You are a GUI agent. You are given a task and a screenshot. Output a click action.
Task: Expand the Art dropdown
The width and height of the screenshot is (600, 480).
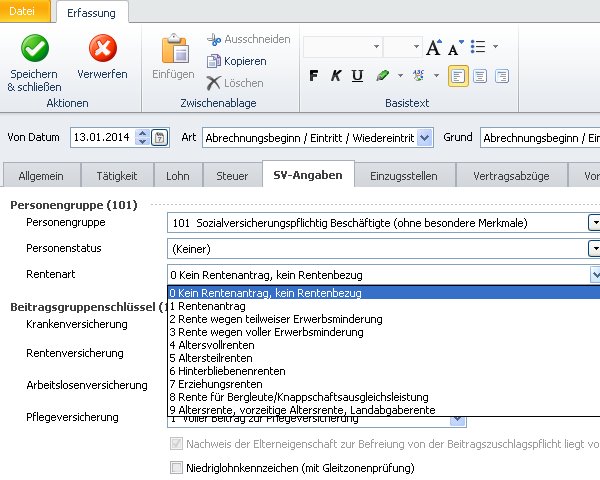pyautogui.click(x=425, y=138)
